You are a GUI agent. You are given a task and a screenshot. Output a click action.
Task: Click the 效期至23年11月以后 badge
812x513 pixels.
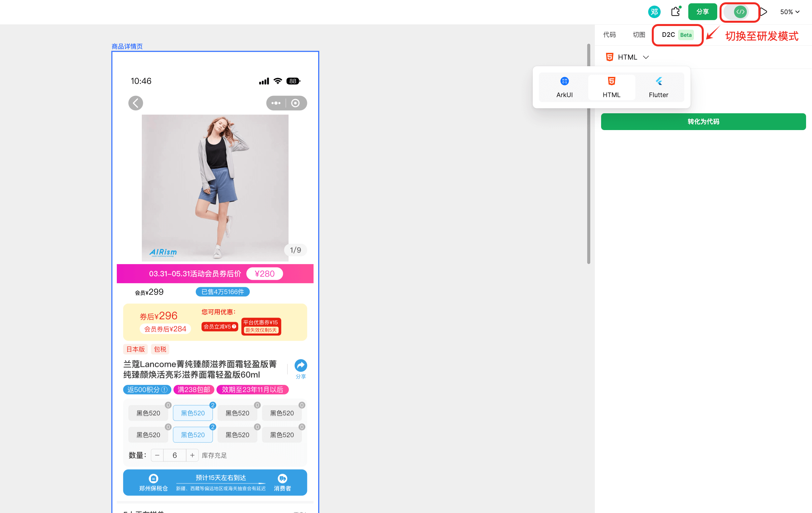pyautogui.click(x=253, y=390)
